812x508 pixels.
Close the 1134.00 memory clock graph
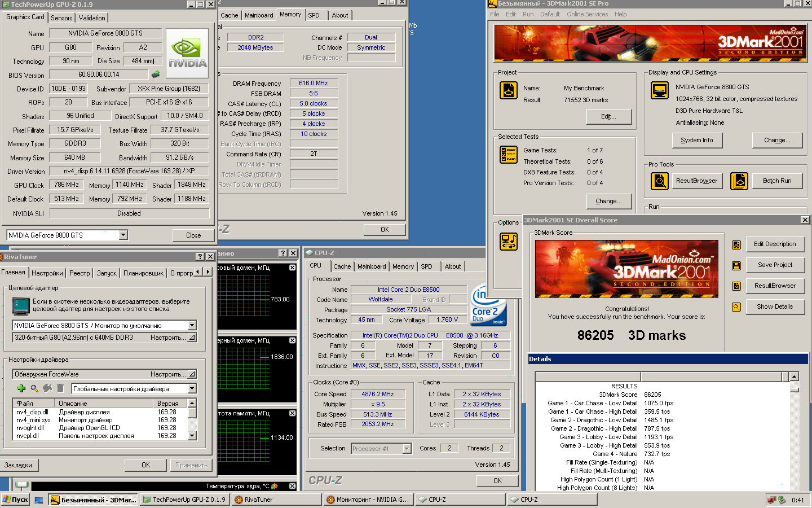pyautogui.click(x=292, y=413)
